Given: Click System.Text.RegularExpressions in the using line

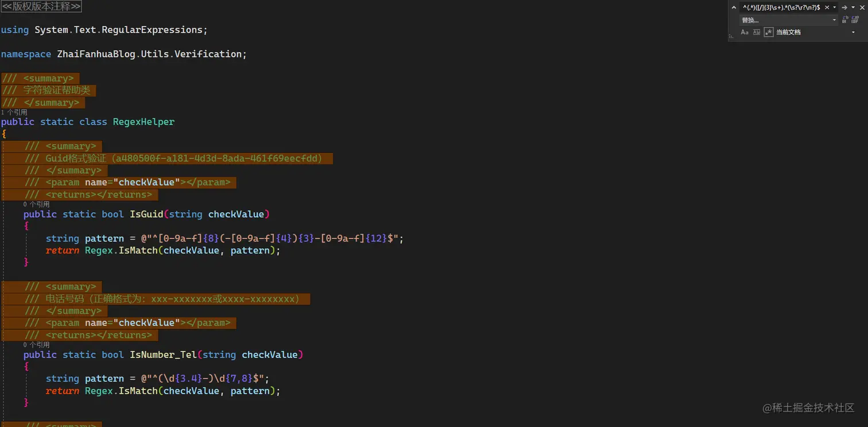Looking at the screenshot, I should pos(118,30).
